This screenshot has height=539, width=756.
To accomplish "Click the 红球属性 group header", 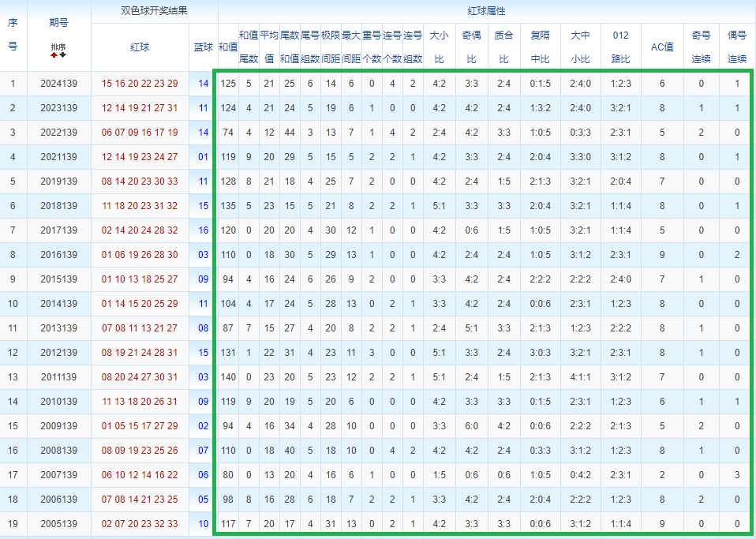I will (x=486, y=10).
